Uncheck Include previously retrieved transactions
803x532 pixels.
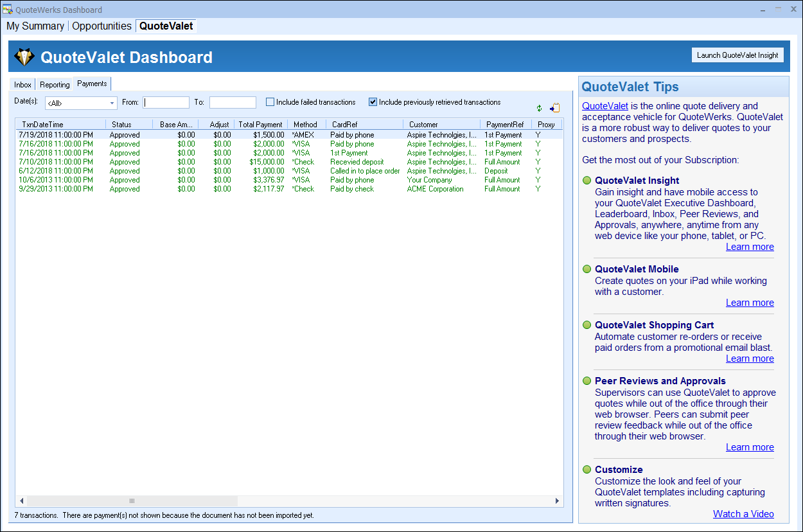(373, 102)
